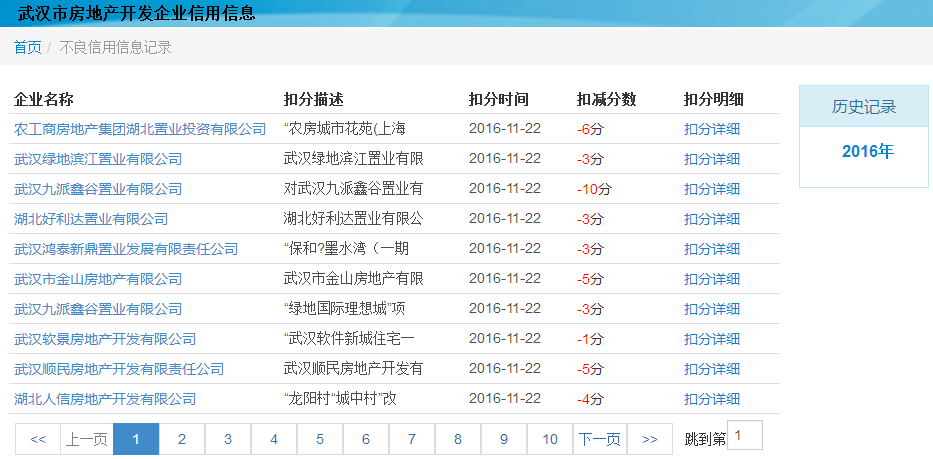
Task: Go to last page with >> button
Action: tap(649, 439)
